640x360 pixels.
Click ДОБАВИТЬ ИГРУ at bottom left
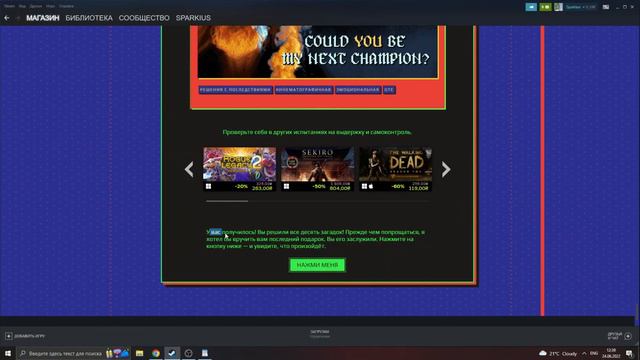pos(29,336)
